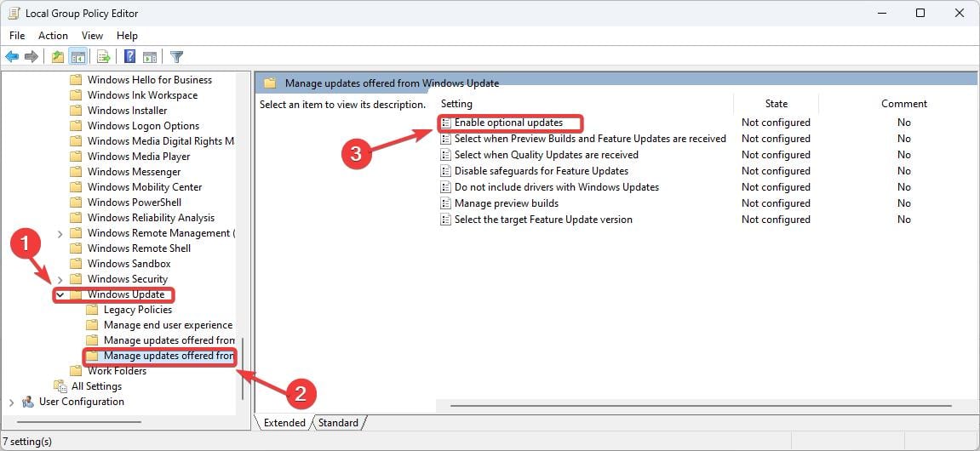Select the Windows Update folder label
The width and height of the screenshot is (980, 451).
pos(126,294)
